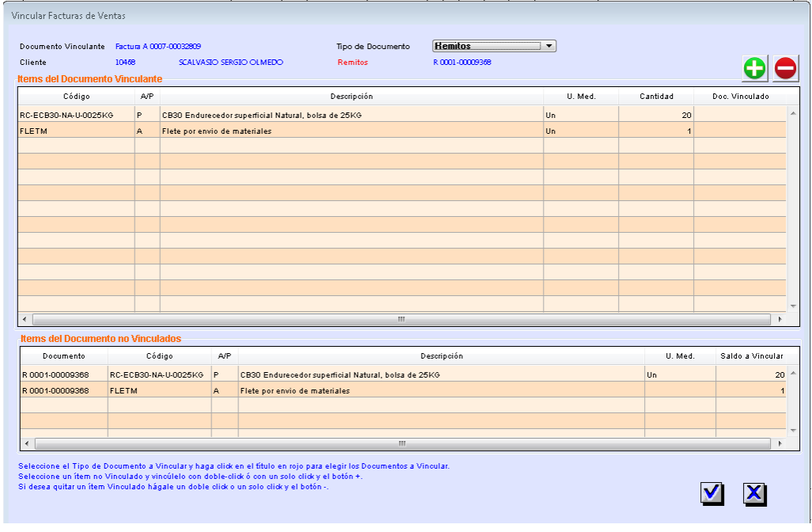Click lower table scroll left arrow
Image resolution: width=812 pixels, height=532 pixels.
click(28, 444)
